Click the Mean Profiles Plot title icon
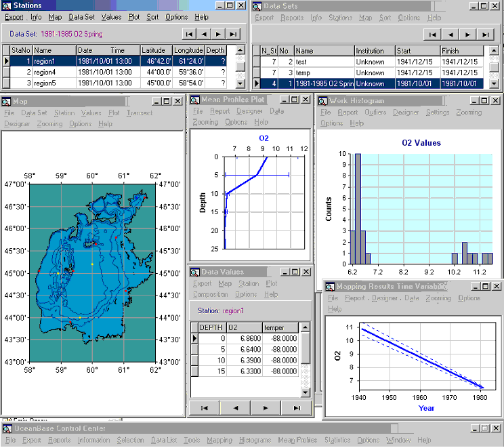The height and width of the screenshot is (448, 504). pyautogui.click(x=195, y=100)
